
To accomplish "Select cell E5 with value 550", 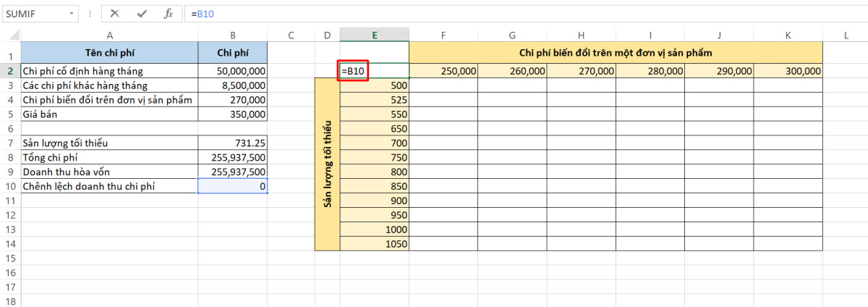I will 375,114.
